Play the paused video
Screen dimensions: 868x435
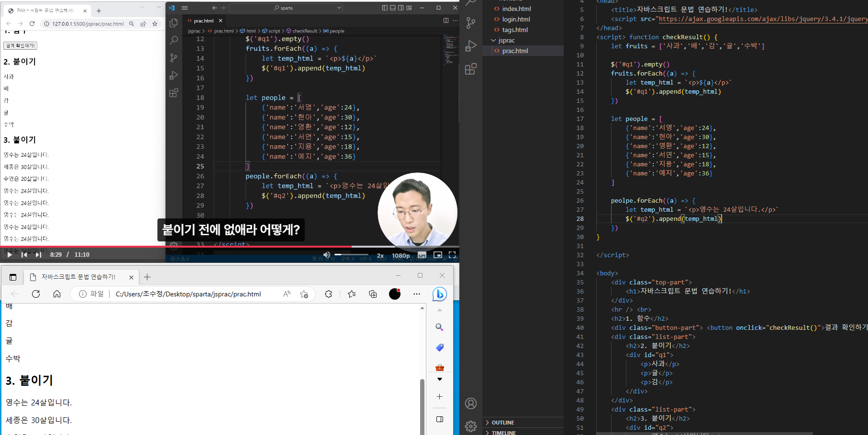pyautogui.click(x=10, y=255)
